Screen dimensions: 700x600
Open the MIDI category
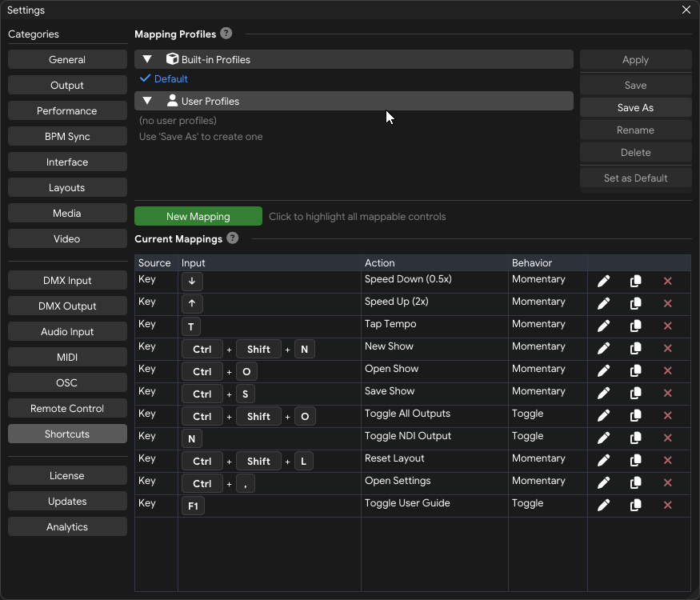(67, 357)
